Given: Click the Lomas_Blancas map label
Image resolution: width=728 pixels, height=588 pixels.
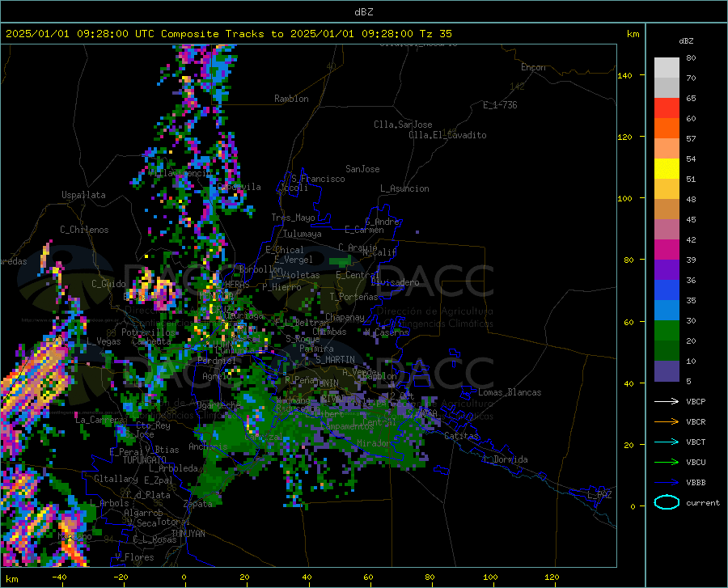Looking at the screenshot, I should (x=510, y=392).
